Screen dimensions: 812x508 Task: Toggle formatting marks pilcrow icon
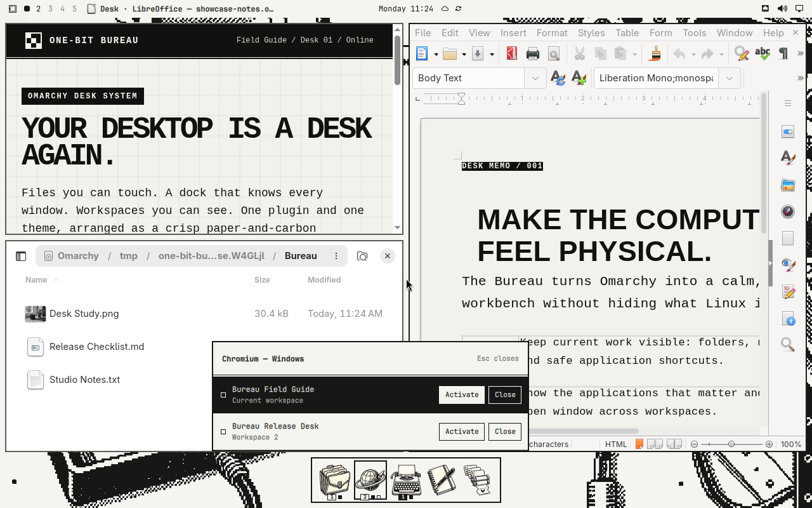click(783, 54)
